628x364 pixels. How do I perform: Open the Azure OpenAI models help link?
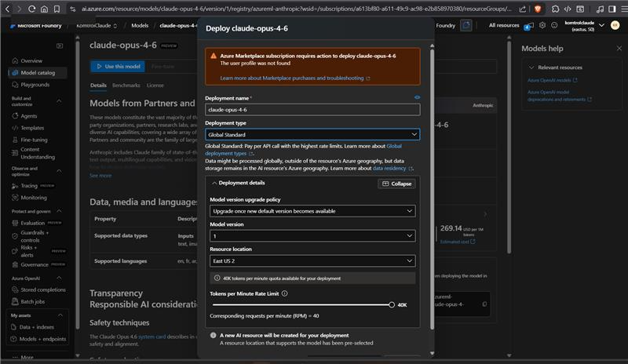pyautogui.click(x=552, y=80)
